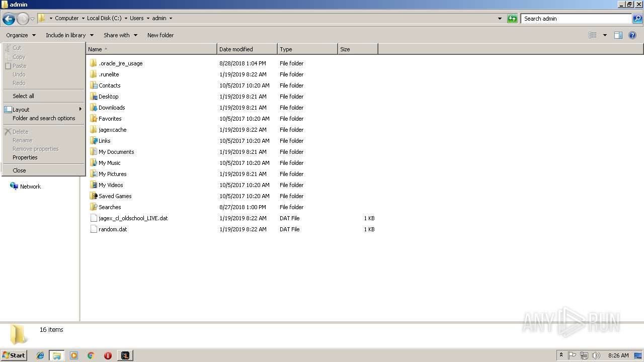The height and width of the screenshot is (362, 644).
Task: Open the network tray icon
Action: tap(584, 355)
